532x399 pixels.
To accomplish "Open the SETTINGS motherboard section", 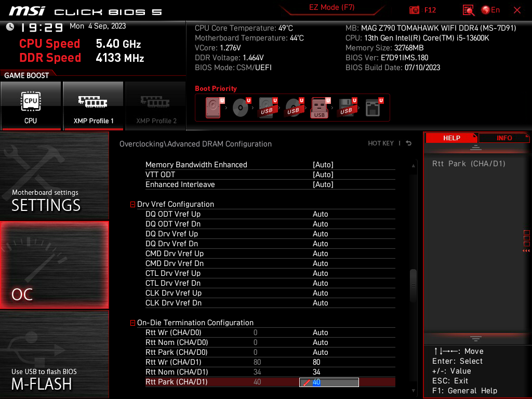I will point(54,176).
